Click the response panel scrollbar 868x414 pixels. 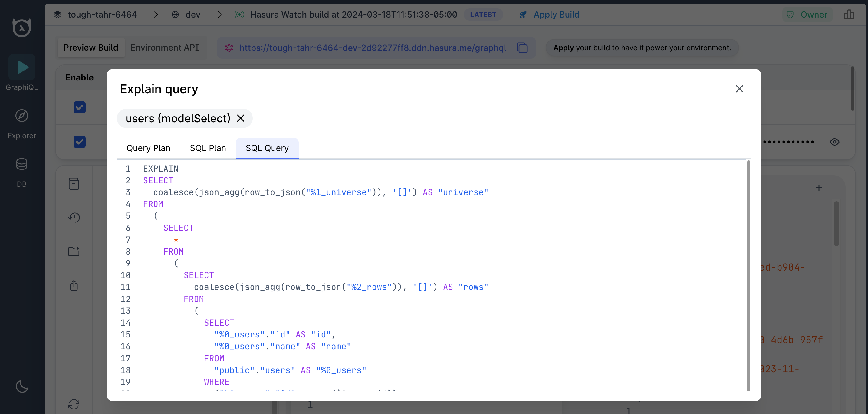[x=837, y=224]
